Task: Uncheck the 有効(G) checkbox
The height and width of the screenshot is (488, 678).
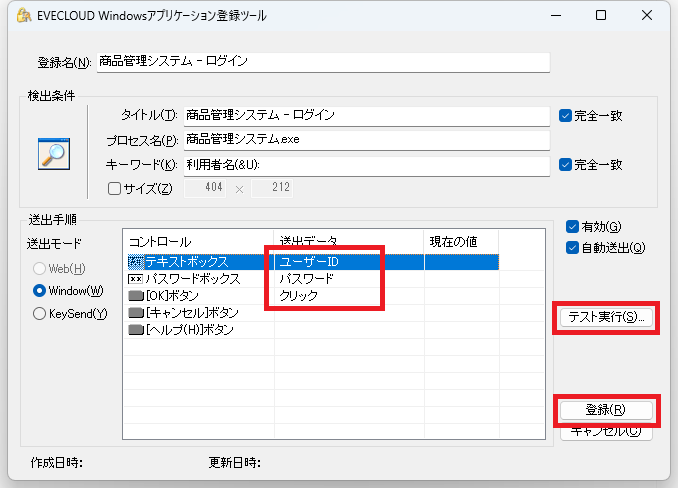Action: [x=572, y=226]
